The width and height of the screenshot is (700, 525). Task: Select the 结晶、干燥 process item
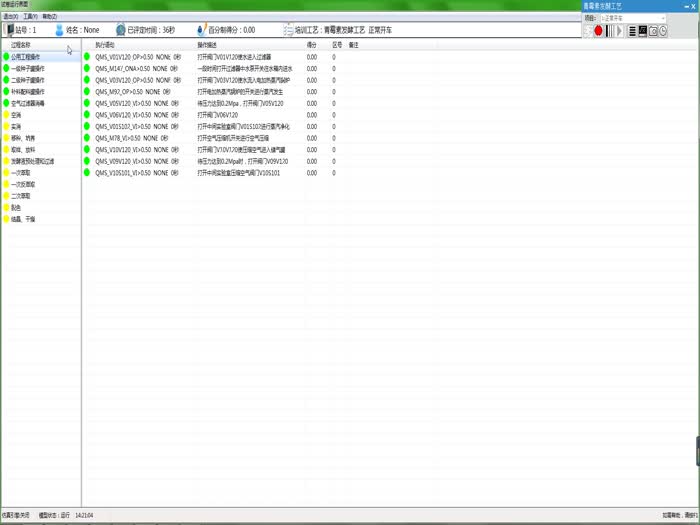(23, 218)
